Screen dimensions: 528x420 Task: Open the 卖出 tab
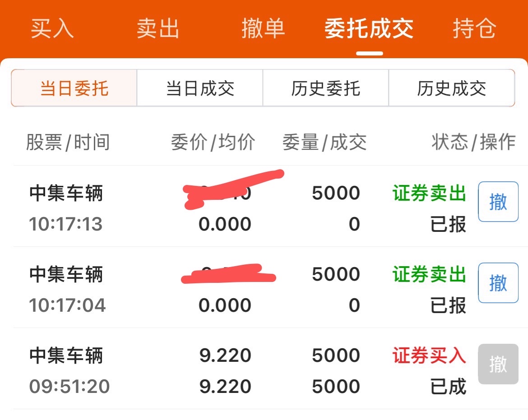coord(157,28)
